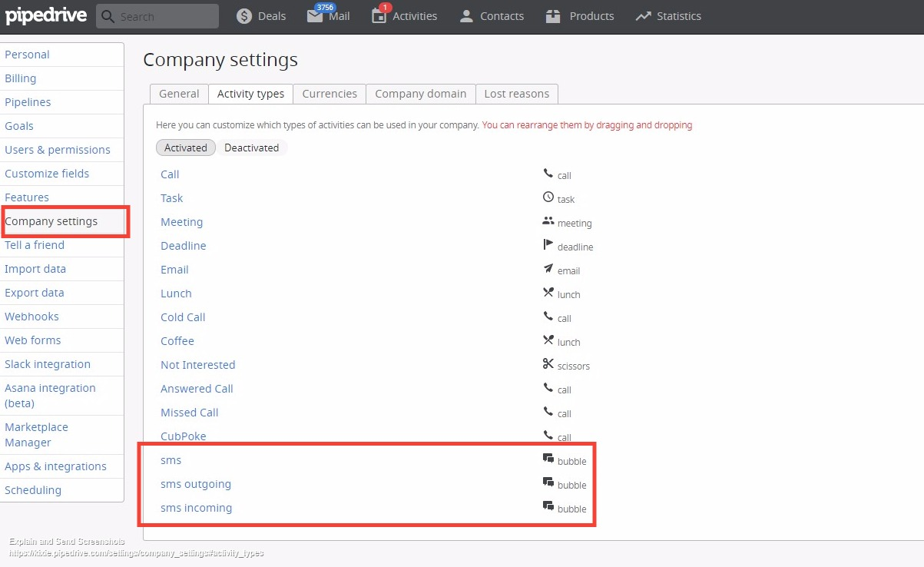
Task: Open the Billing settings link
Action: click(21, 78)
